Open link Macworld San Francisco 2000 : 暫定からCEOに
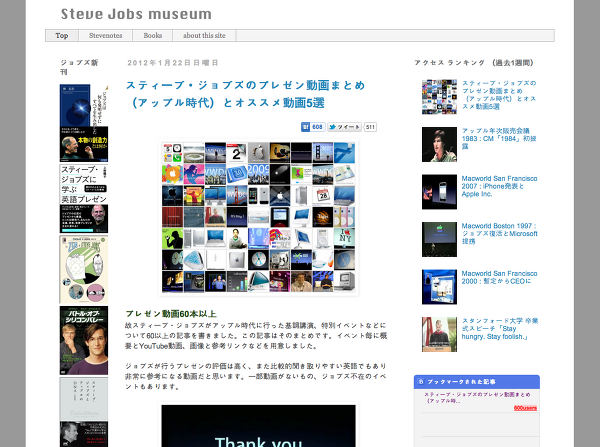Screen dimensions: 600x447 (x=499, y=277)
